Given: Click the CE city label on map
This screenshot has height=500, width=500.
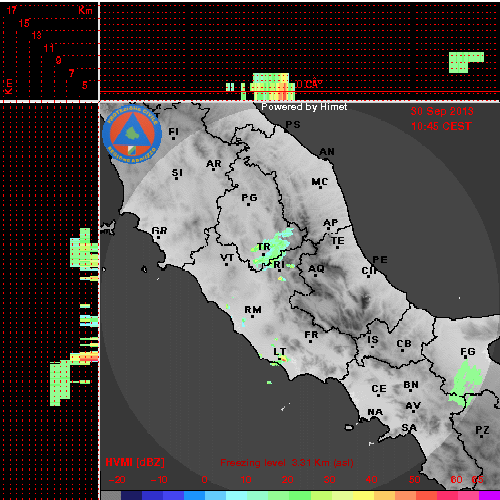Looking at the screenshot, I should 379,389.
